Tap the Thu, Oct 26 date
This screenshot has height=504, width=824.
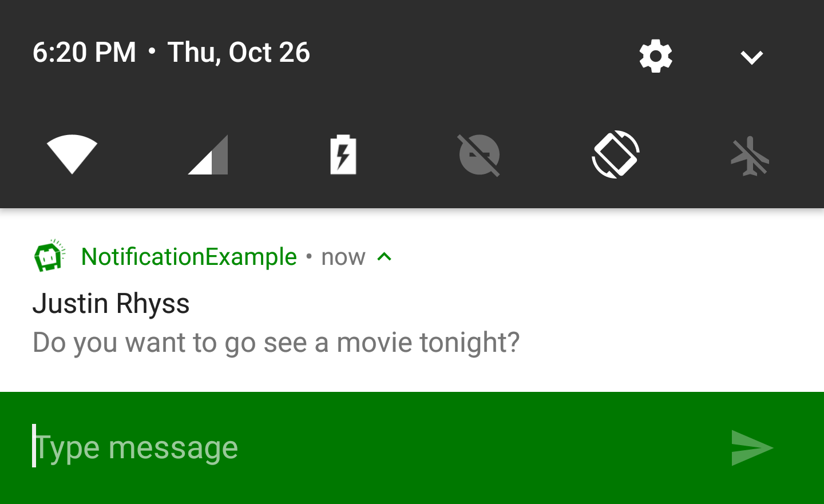click(x=239, y=53)
